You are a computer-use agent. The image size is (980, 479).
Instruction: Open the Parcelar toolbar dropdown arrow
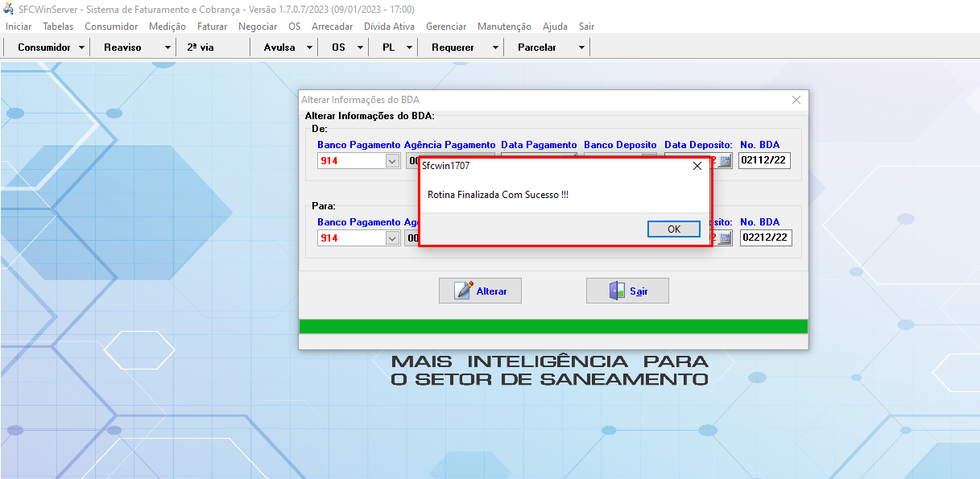coord(581,47)
